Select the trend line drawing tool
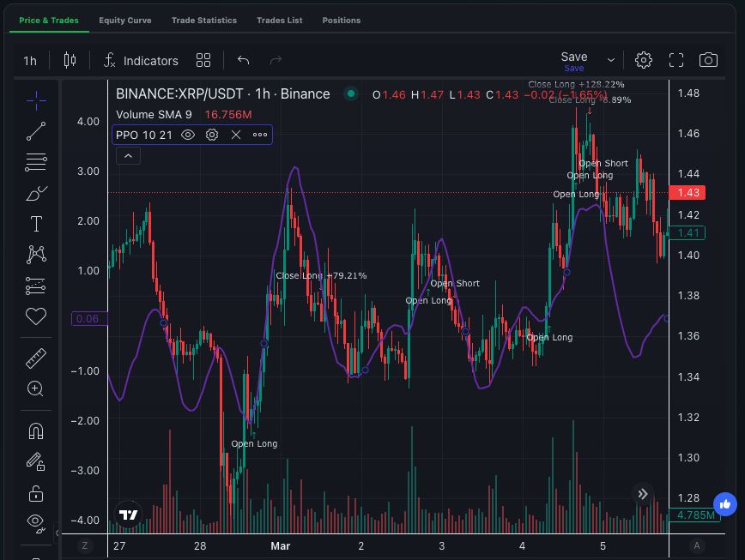Image resolution: width=745 pixels, height=560 pixels. (36, 131)
